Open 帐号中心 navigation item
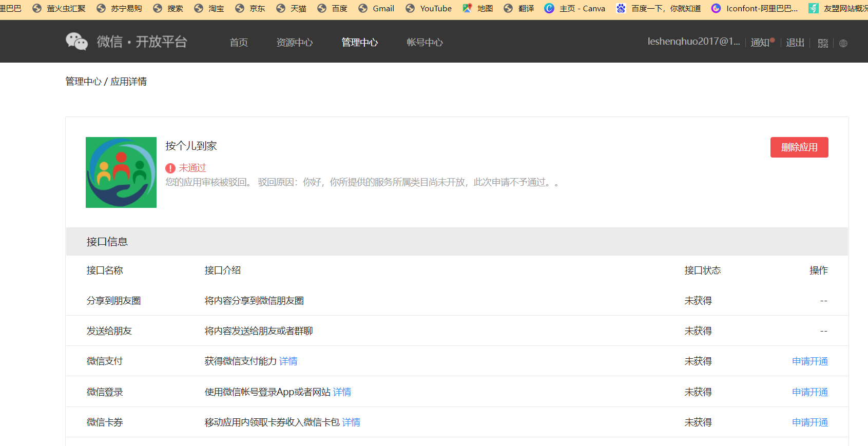This screenshot has height=446, width=868. coord(425,42)
